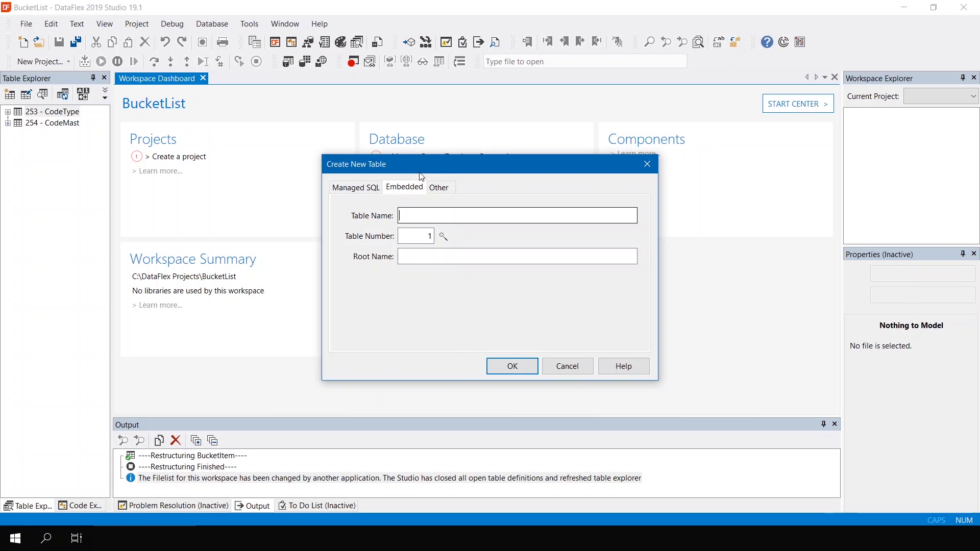Click the Print icon in toolbar
The width and height of the screenshot is (980, 551).
click(x=223, y=42)
